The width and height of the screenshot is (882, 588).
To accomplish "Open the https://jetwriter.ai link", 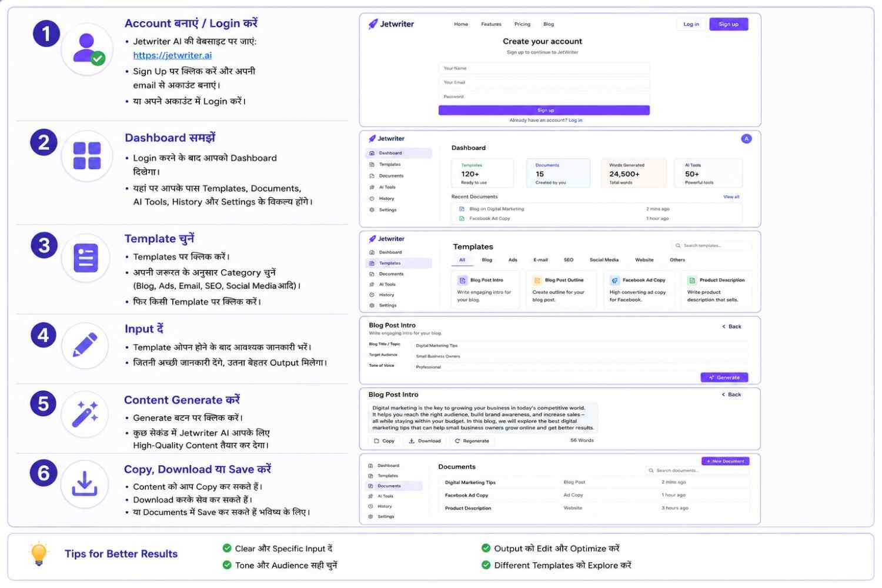I will point(172,55).
